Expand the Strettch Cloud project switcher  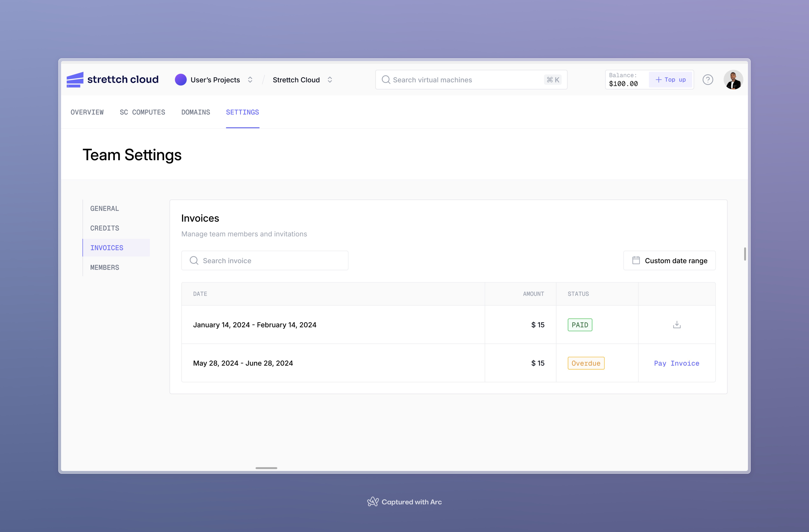(330, 80)
